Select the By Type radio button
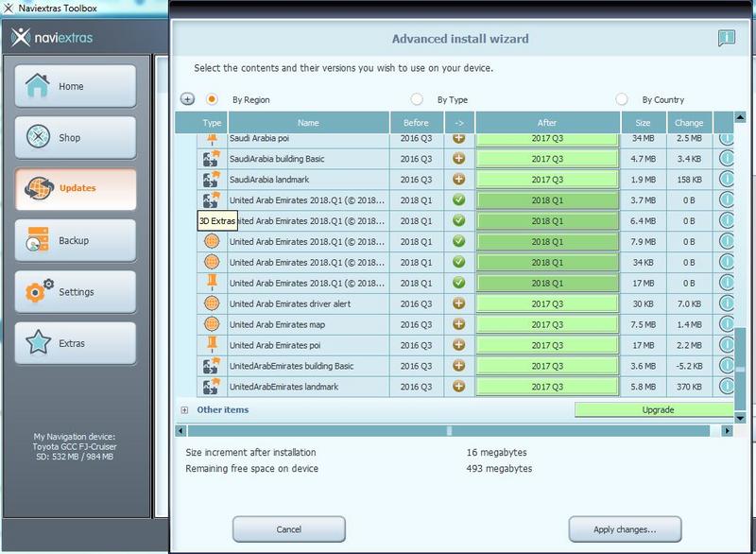Image resolution: width=756 pixels, height=554 pixels. pyautogui.click(x=417, y=99)
